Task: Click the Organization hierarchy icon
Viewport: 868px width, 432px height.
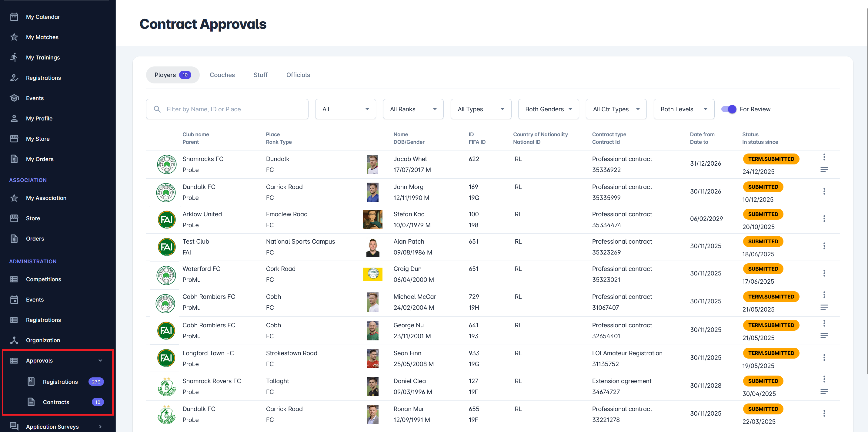Action: point(14,340)
